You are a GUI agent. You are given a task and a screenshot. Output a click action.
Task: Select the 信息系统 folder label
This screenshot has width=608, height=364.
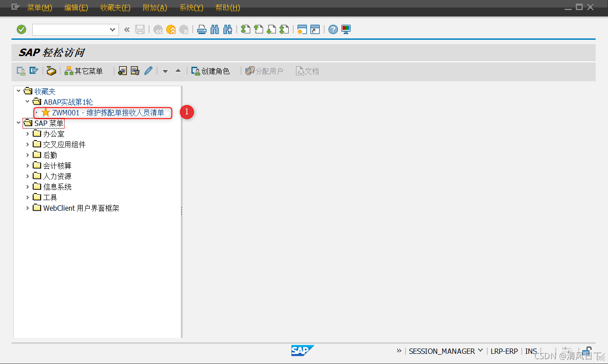[57, 187]
